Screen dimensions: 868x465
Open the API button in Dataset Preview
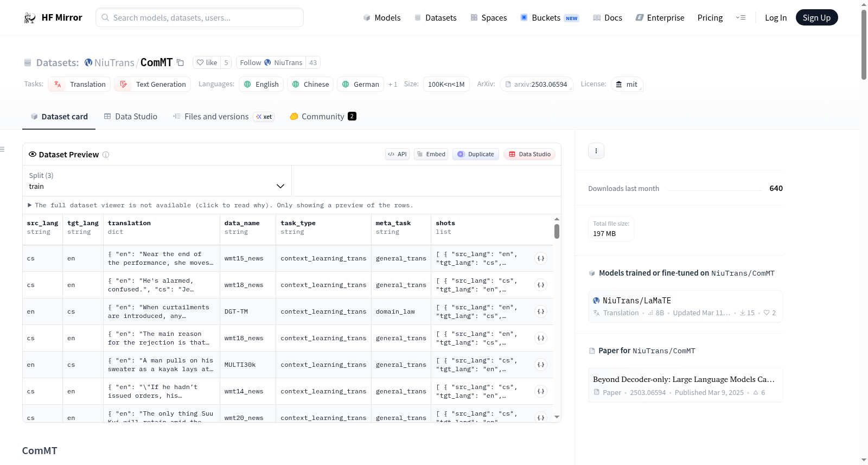tap(397, 154)
